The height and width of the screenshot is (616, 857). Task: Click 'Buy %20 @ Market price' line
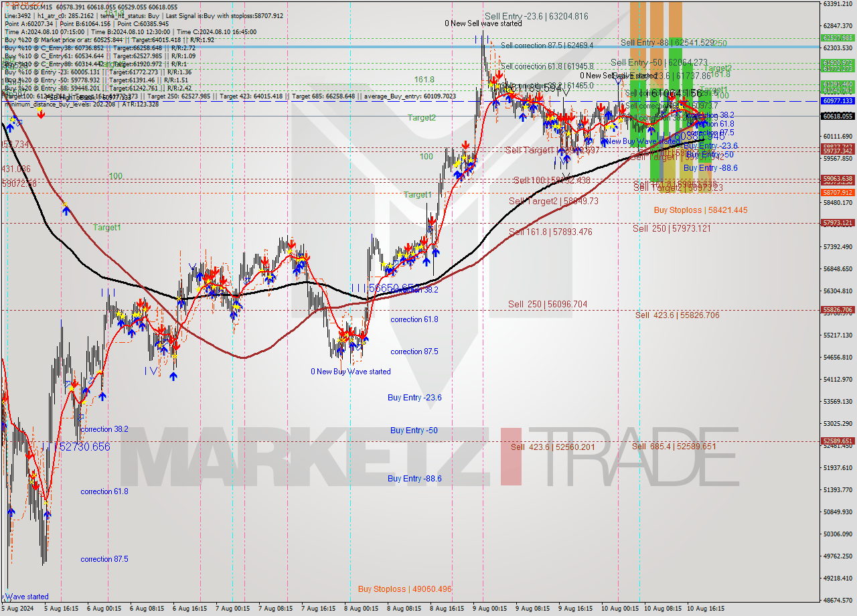point(110,40)
